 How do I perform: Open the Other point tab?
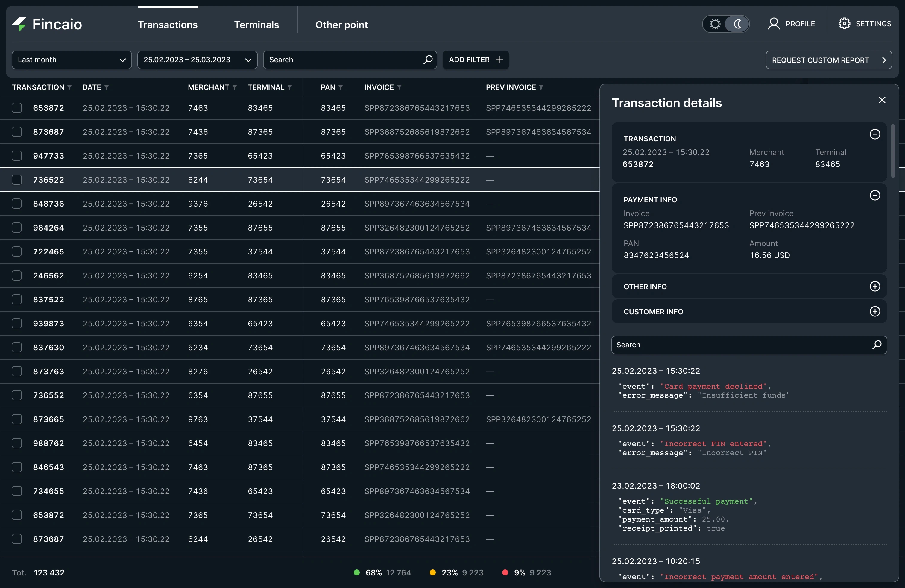pos(341,25)
